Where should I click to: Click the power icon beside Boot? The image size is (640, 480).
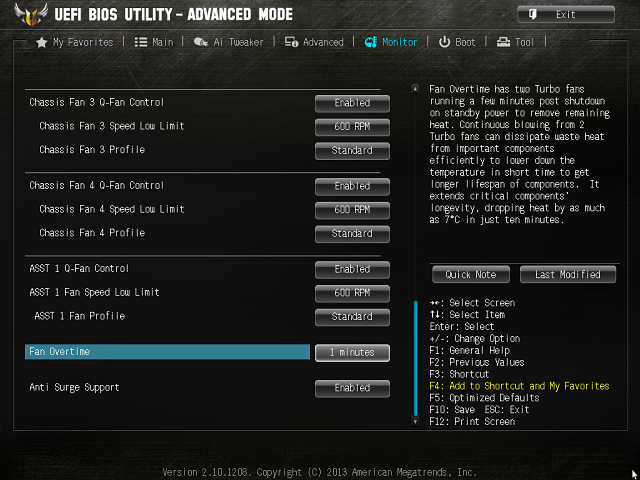[444, 42]
